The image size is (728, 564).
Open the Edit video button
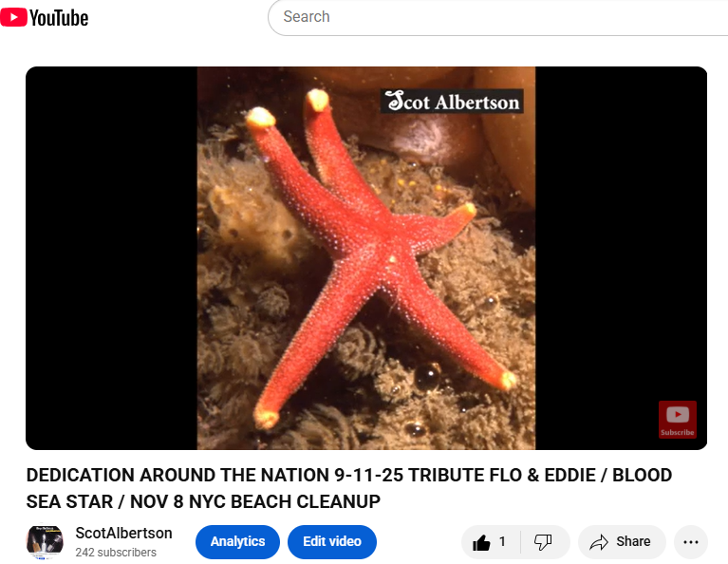[332, 542]
